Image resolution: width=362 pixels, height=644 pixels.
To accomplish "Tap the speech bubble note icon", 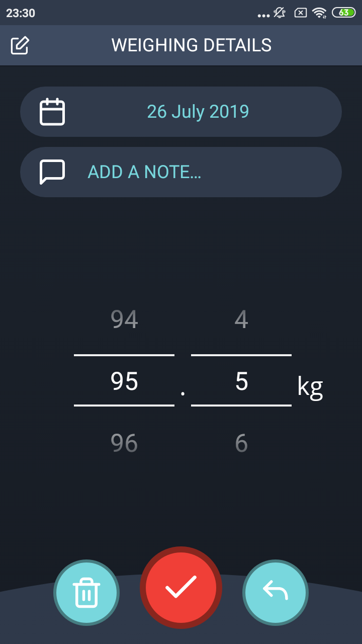I will coord(52,172).
